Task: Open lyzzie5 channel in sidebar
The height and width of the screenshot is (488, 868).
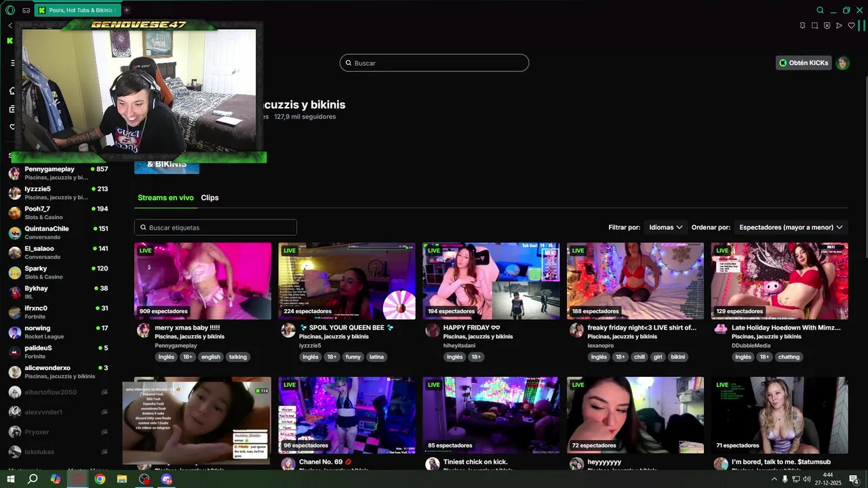Action: tap(58, 193)
